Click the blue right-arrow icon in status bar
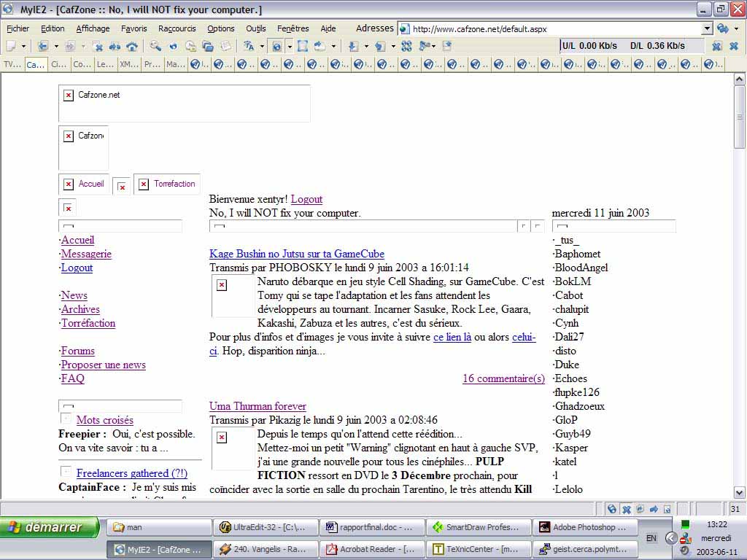 (654, 509)
